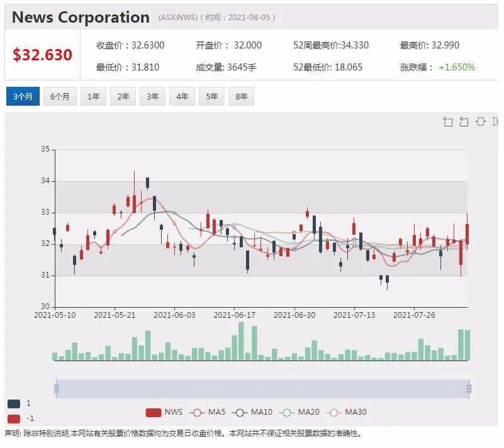Click the y-axis label 34
504x448 pixels.
click(45, 181)
